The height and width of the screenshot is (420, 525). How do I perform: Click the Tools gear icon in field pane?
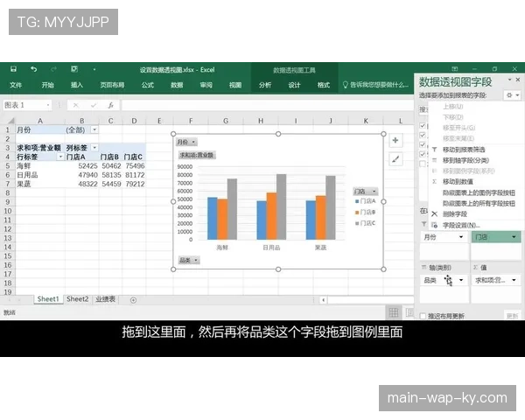point(509,95)
